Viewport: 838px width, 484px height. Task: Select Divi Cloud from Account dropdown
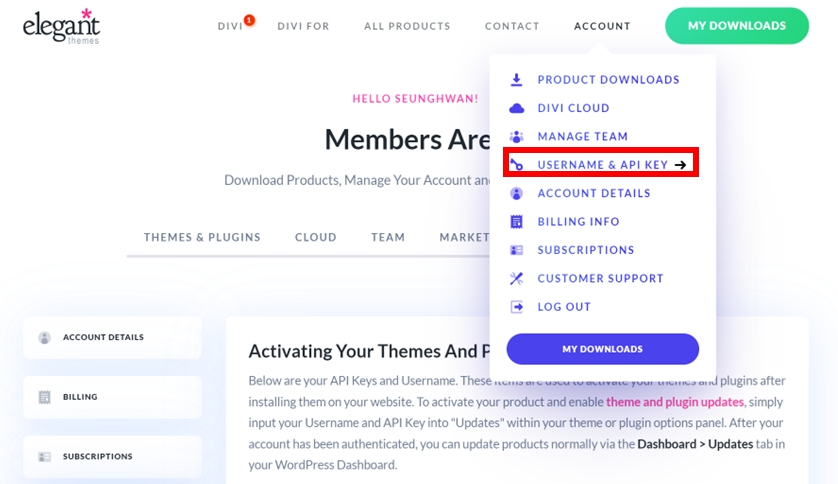click(x=573, y=108)
